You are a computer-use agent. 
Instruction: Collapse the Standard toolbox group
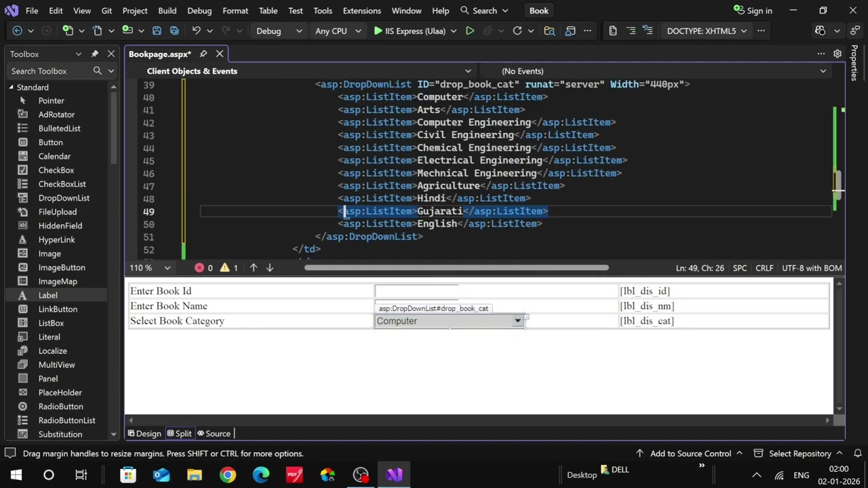[12, 87]
